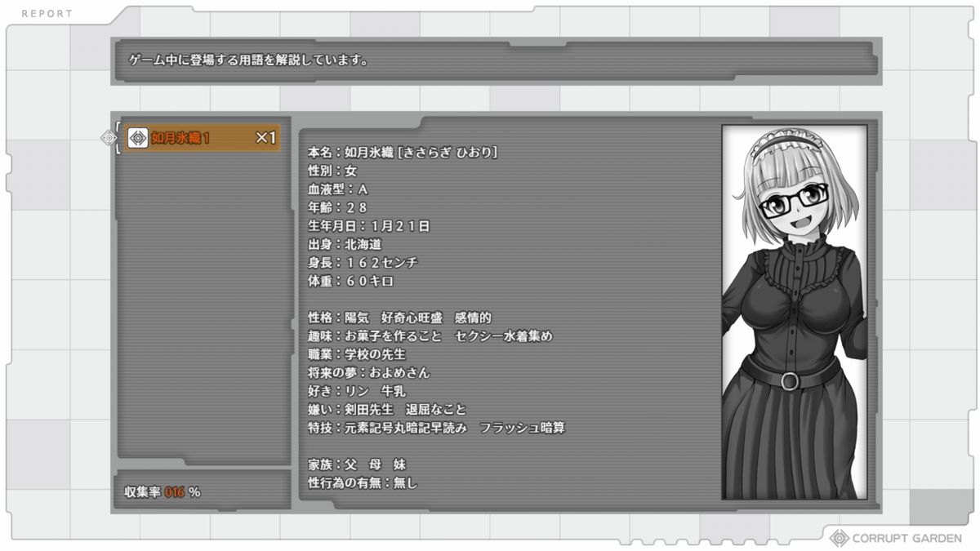Click the REPORT header label
Screen dimensions: 980x551
pos(47,14)
